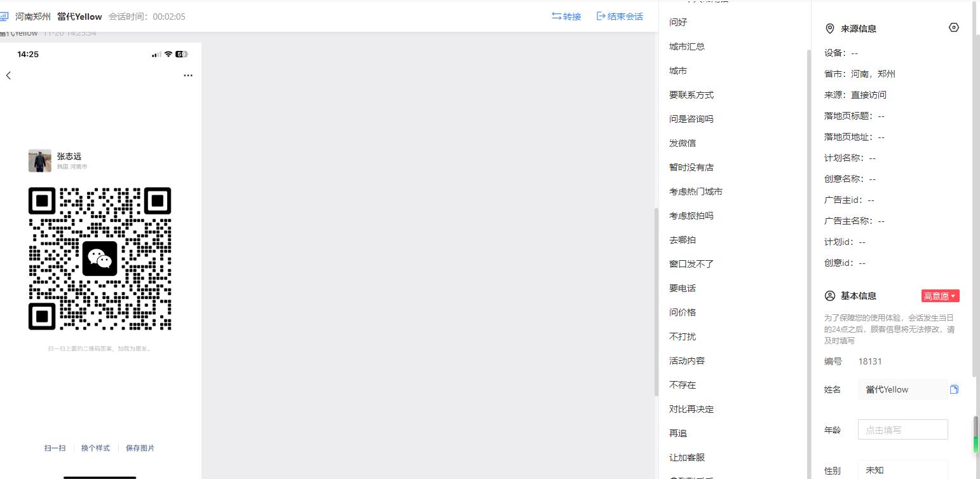Open the WeChat QR code image
980x479 pixels.
pos(100,258)
